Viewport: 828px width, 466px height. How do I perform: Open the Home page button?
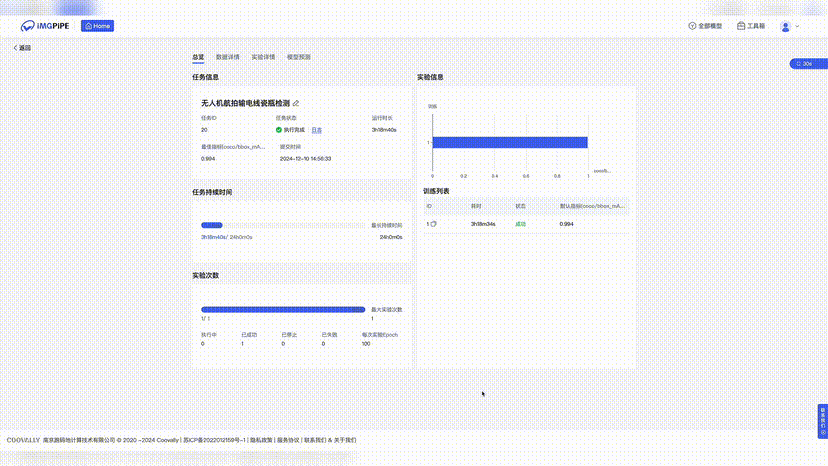click(97, 26)
